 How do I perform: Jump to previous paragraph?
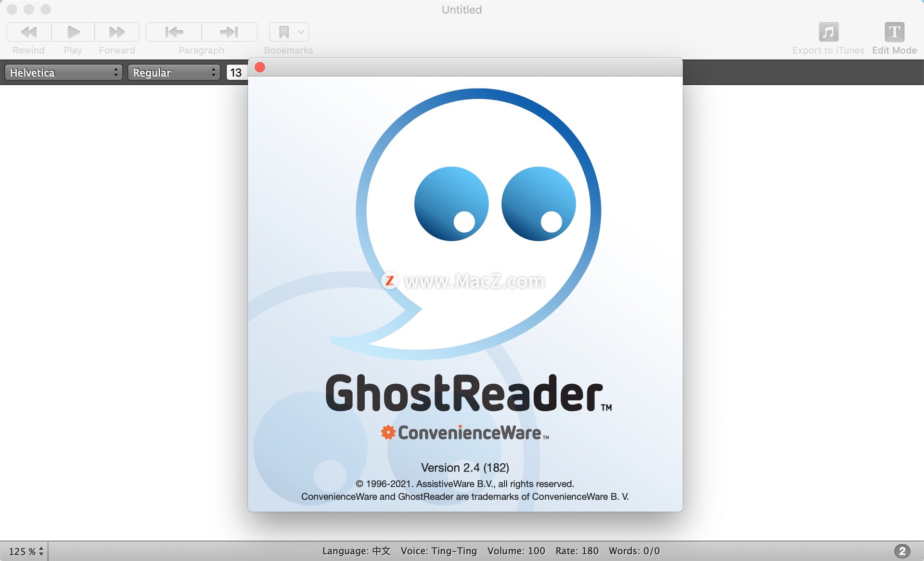point(174,32)
